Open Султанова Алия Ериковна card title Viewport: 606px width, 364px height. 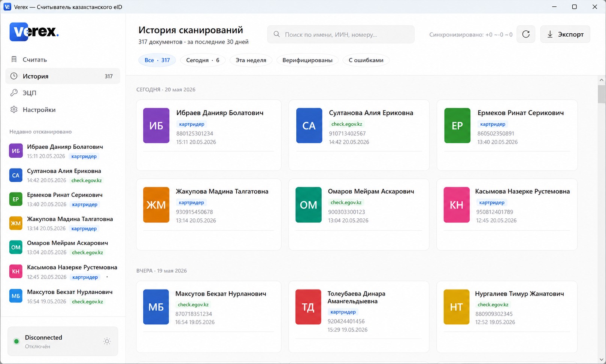371,113
